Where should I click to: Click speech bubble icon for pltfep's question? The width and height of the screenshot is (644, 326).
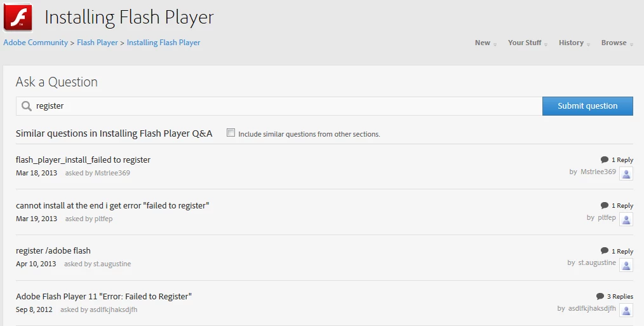pos(604,205)
